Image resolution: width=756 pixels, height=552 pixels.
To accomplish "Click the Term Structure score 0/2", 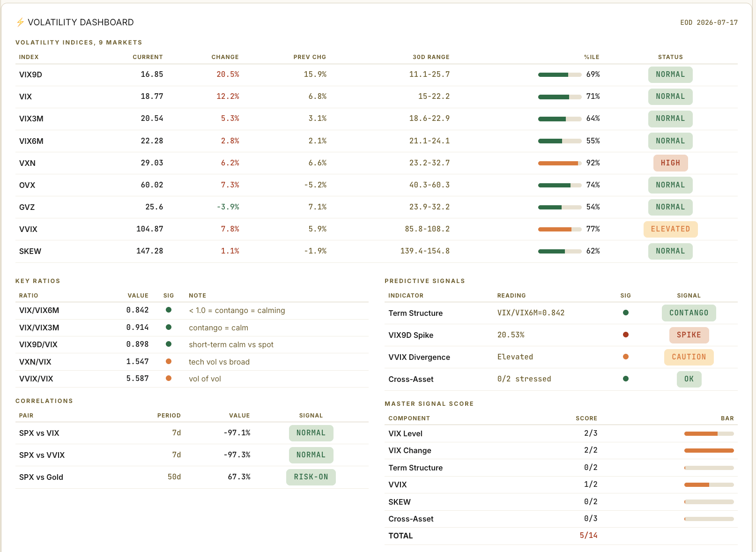I will [591, 468].
